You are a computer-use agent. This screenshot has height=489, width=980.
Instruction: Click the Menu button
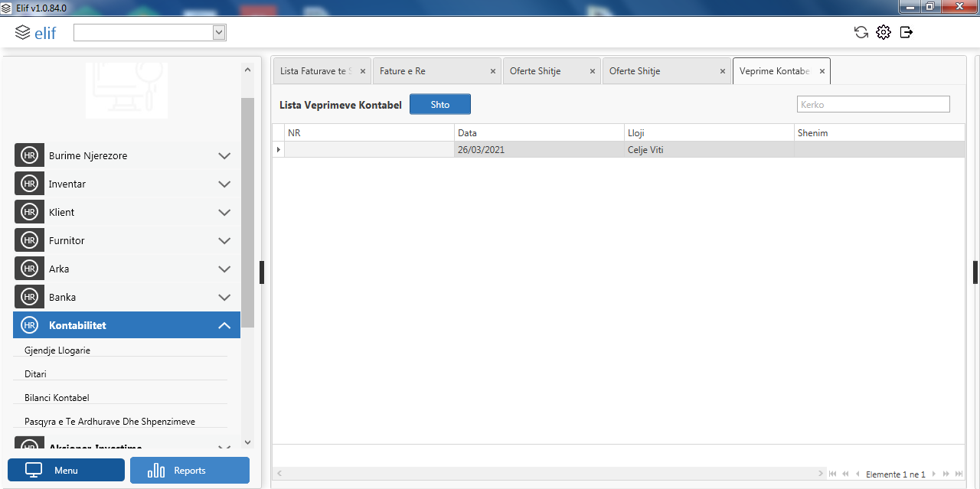coord(66,470)
